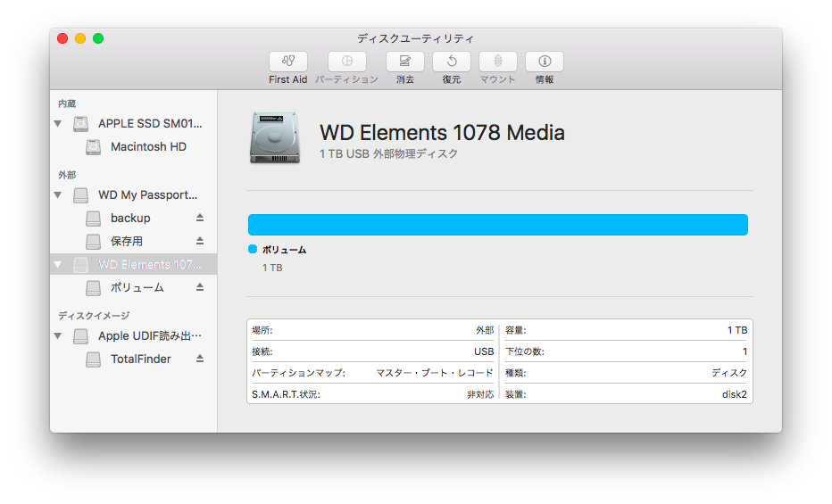Eject the TotalFinder disk image

tap(200, 359)
